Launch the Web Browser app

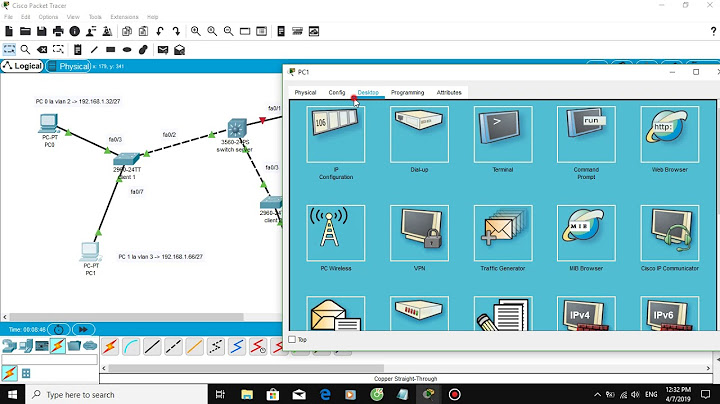(670, 135)
